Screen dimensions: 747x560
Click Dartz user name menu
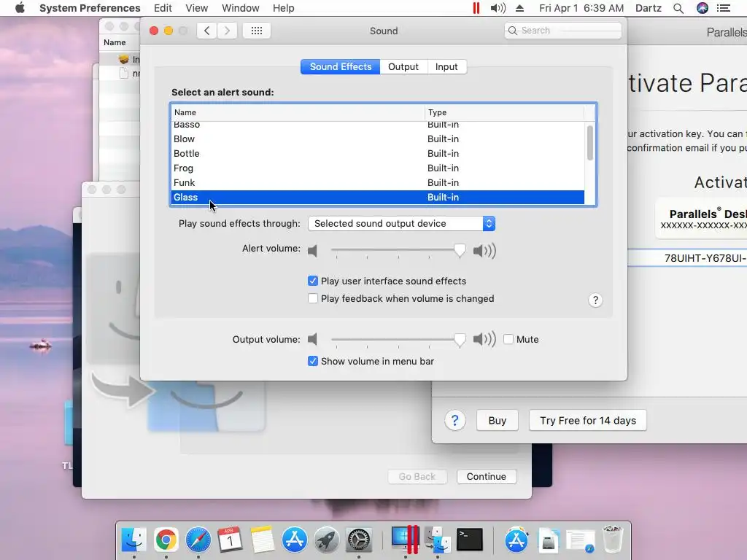click(x=649, y=8)
